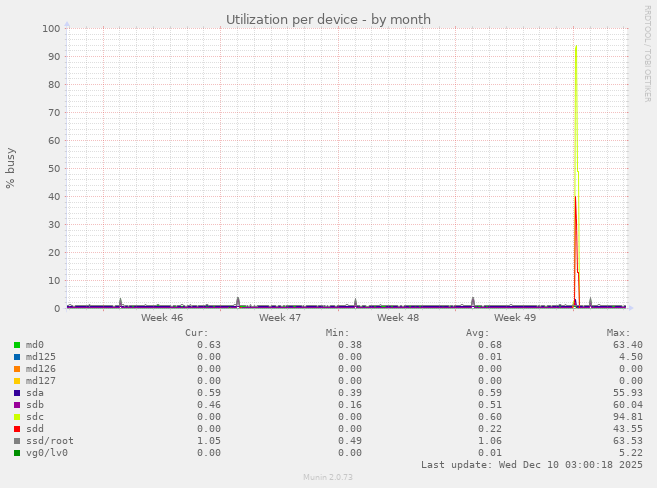This screenshot has height=488, width=657.
Task: Click the Week 48 axis label
Action: [x=398, y=318]
